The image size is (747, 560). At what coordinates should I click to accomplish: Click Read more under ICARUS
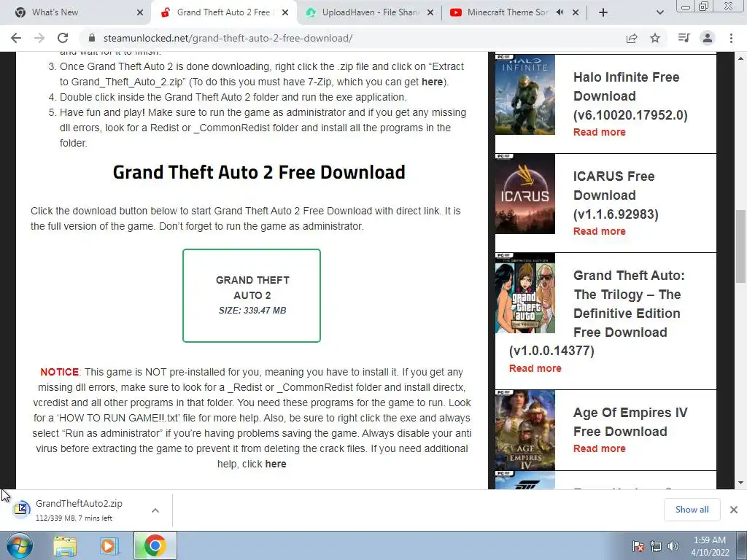coord(600,231)
